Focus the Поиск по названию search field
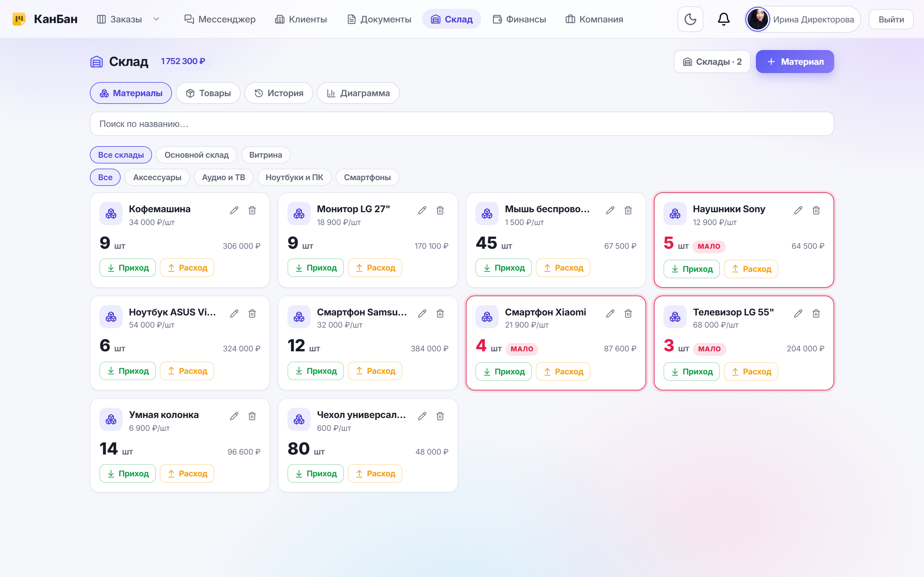 click(x=462, y=124)
